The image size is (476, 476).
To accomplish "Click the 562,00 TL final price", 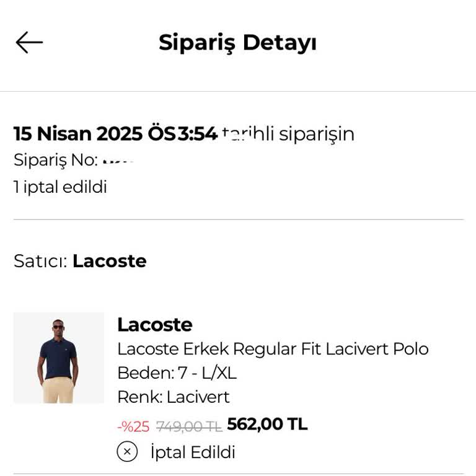I will 267,425.
